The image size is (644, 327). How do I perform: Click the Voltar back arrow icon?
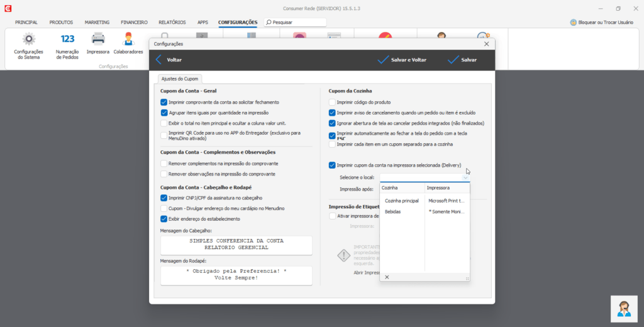pyautogui.click(x=158, y=60)
